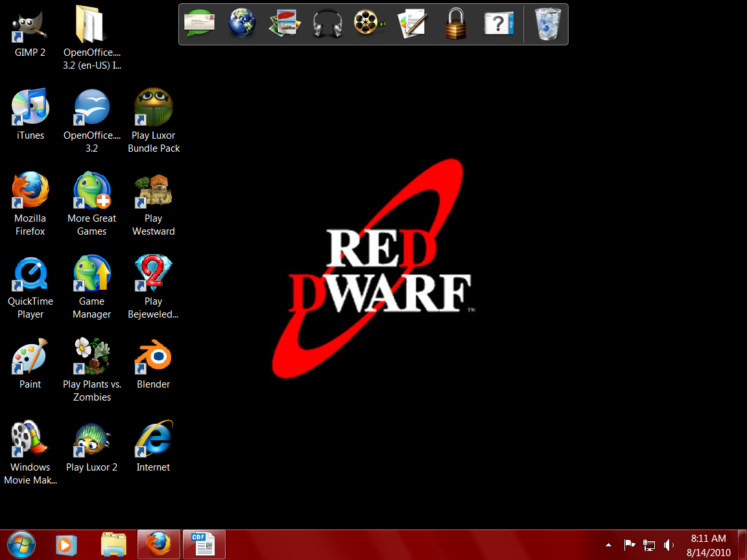Open the question mark help icon in dock

coord(498,23)
